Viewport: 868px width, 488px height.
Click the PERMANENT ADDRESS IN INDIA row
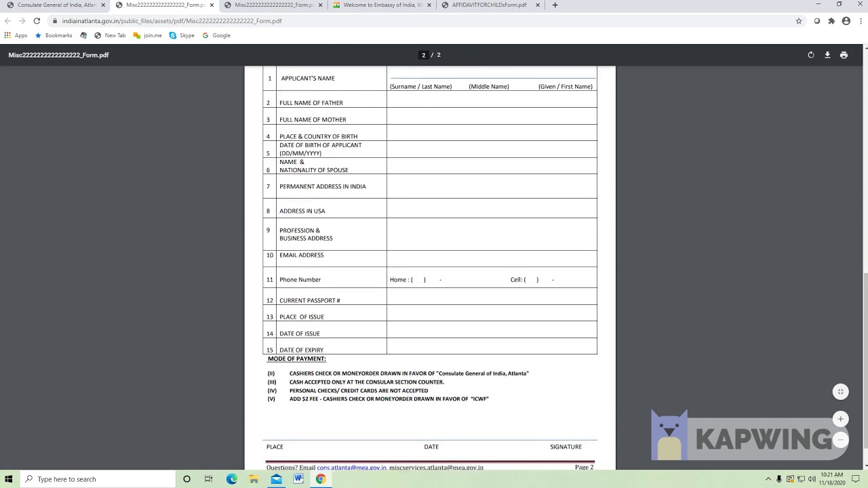(430, 186)
